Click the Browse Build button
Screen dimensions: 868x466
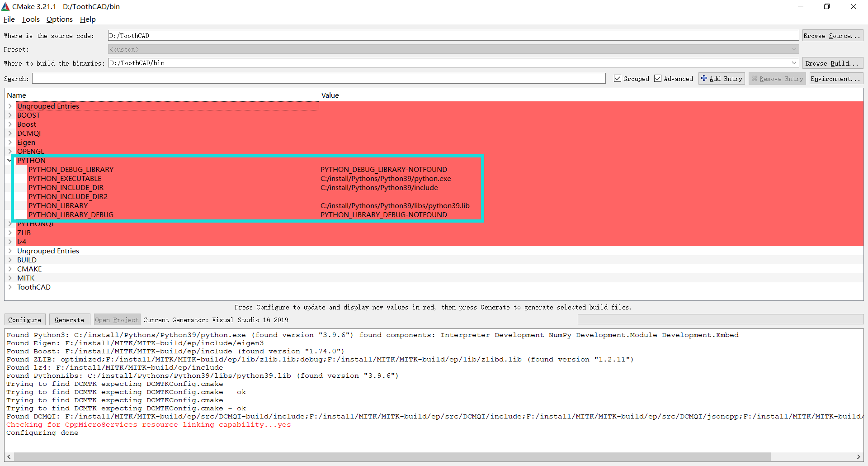pos(832,63)
